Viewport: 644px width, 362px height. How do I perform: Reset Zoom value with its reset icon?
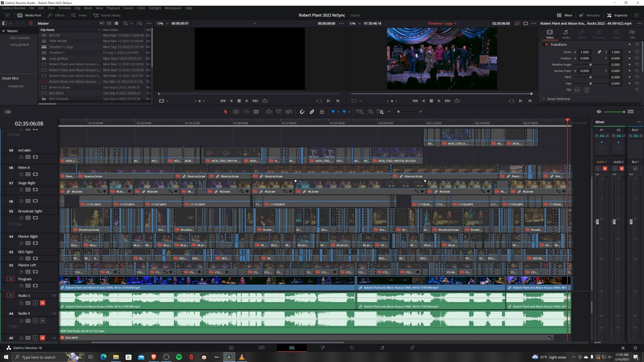click(637, 52)
